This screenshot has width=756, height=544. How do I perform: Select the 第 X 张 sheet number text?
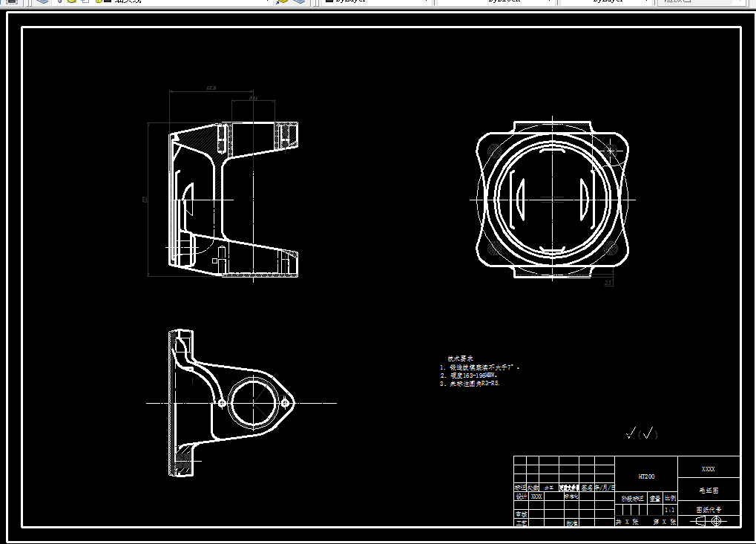click(665, 522)
